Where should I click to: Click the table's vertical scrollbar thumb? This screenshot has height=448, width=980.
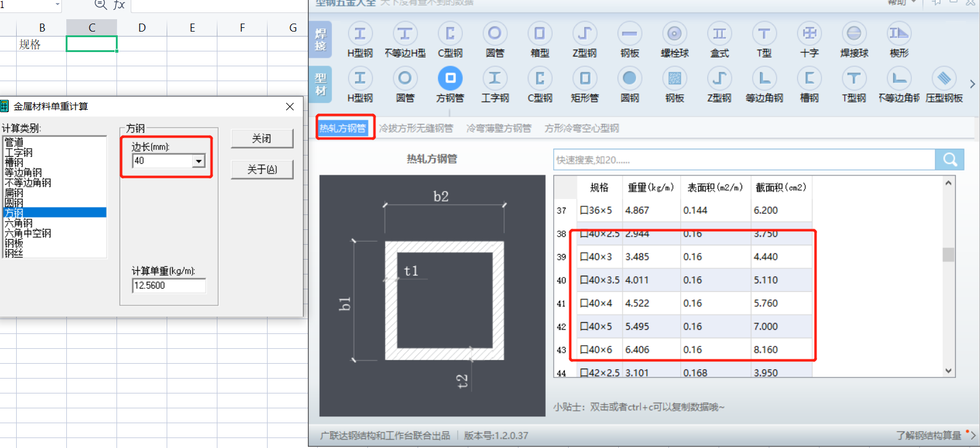tap(948, 255)
